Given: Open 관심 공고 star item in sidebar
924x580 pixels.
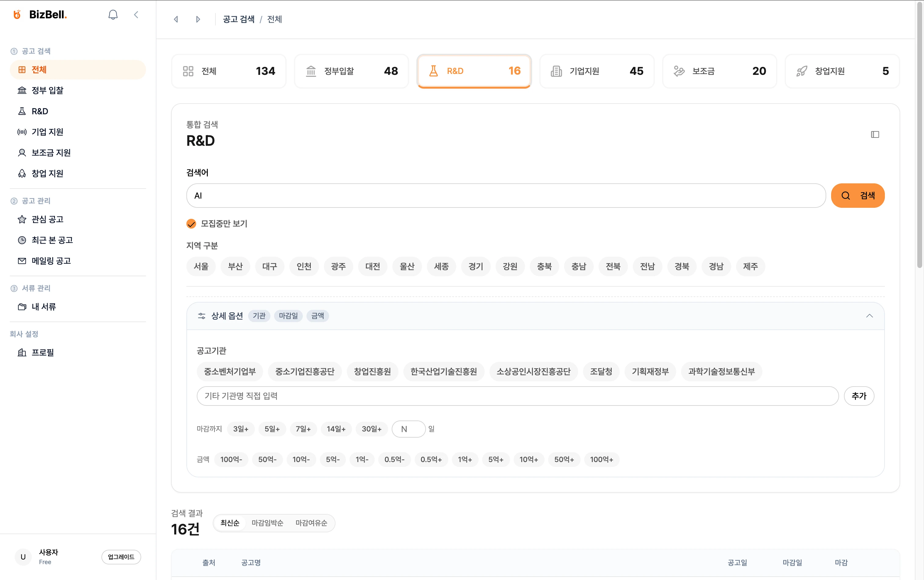Looking at the screenshot, I should pos(47,219).
